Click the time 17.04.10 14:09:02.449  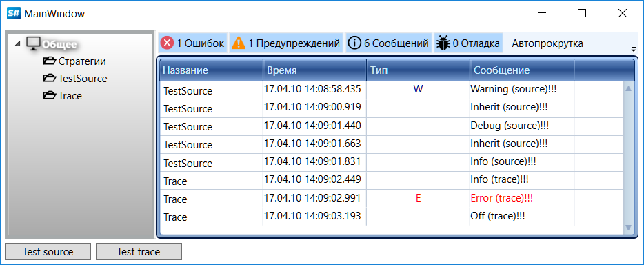click(x=312, y=179)
